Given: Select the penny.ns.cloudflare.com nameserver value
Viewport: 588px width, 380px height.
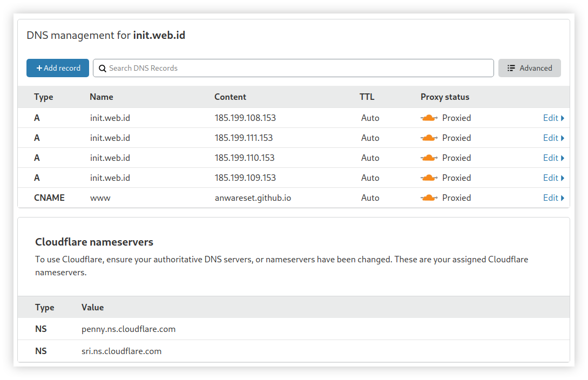Looking at the screenshot, I should click(x=129, y=329).
